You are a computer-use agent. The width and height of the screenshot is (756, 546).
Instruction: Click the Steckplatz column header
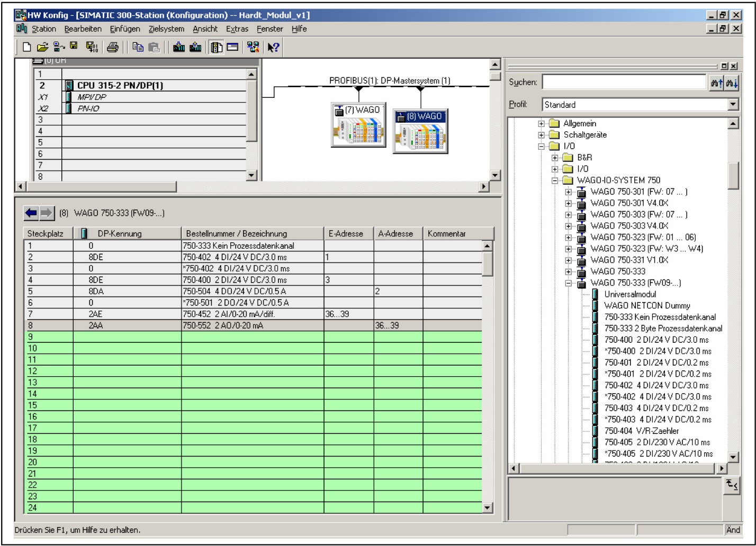[x=49, y=234]
